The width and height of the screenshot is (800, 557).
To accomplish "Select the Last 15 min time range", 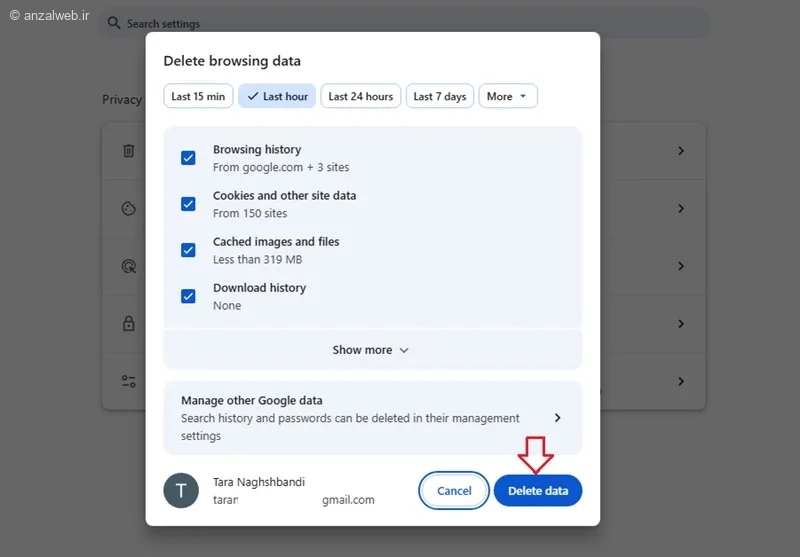I will 198,96.
